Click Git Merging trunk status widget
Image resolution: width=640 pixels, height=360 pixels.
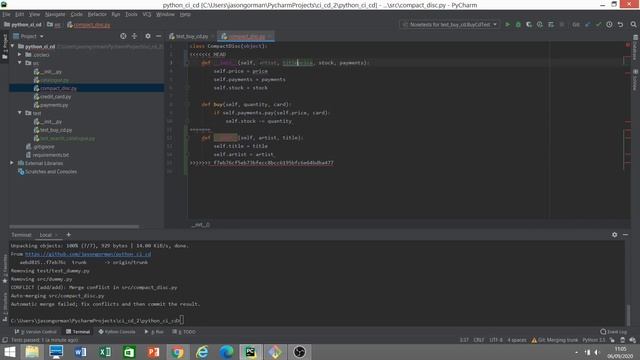(x=555, y=340)
